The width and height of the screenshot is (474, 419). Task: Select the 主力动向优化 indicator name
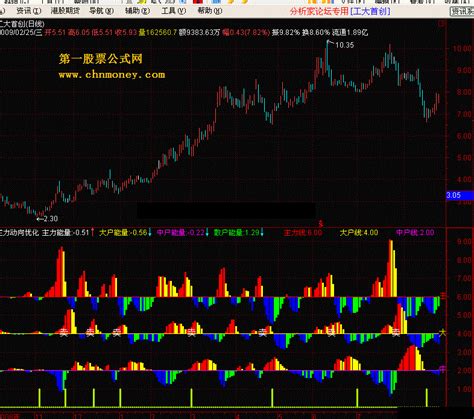19,232
